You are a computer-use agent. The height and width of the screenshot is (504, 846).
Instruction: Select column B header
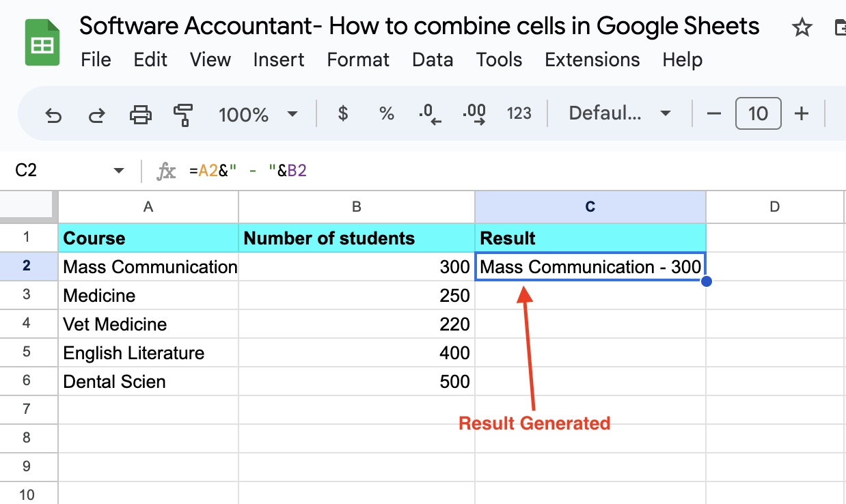[357, 207]
